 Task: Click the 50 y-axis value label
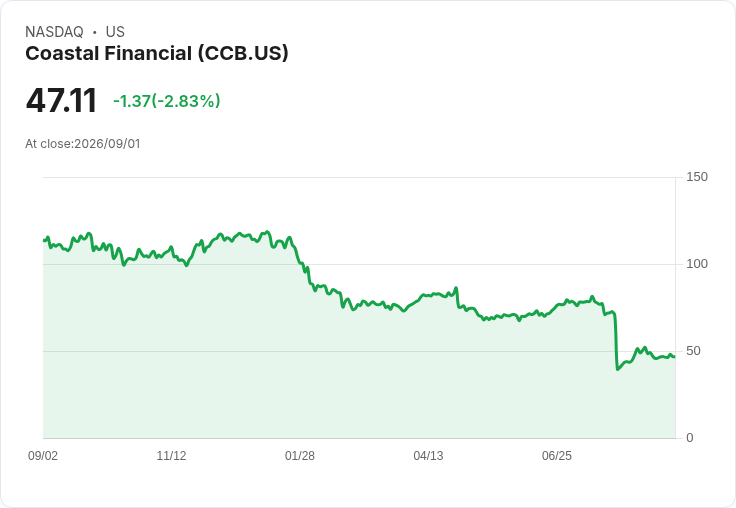pos(693,351)
